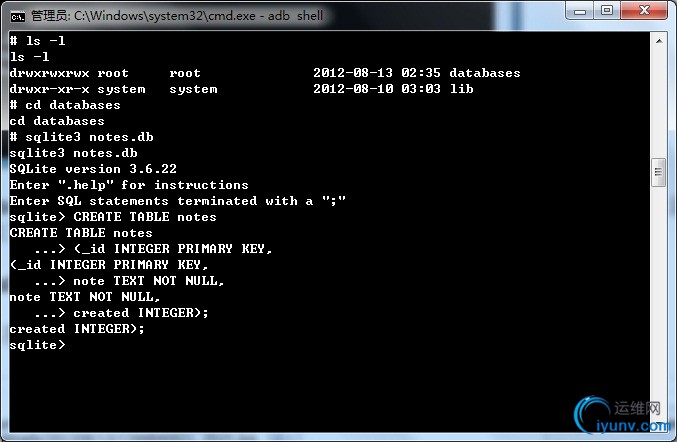Click the '# ls -l' command line
The height and width of the screenshot is (442, 677).
coord(38,41)
